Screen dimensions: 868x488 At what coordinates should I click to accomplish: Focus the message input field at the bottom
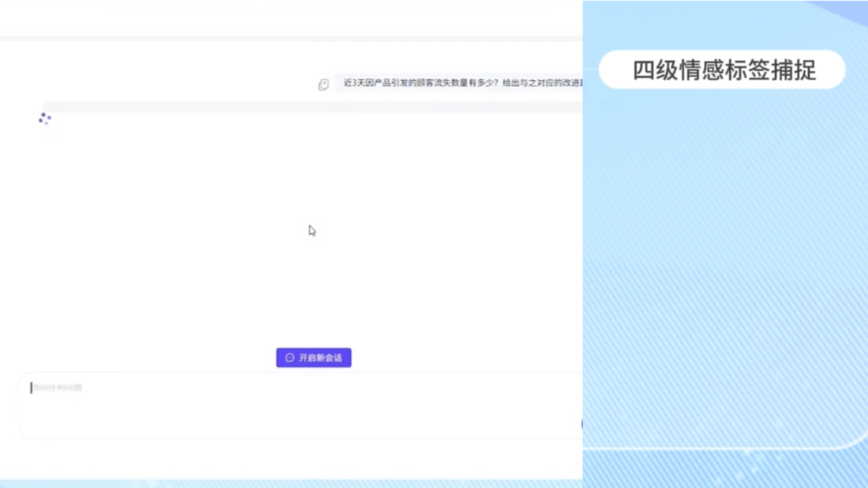tap(297, 404)
